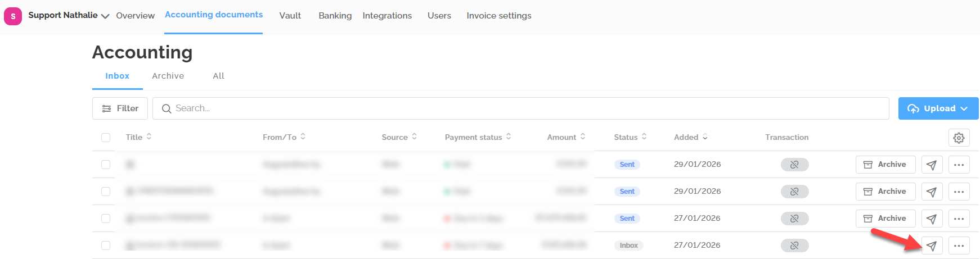Click send paper-plane icon in first 29/01/2026 row
The width and height of the screenshot is (980, 259).
pos(932,165)
